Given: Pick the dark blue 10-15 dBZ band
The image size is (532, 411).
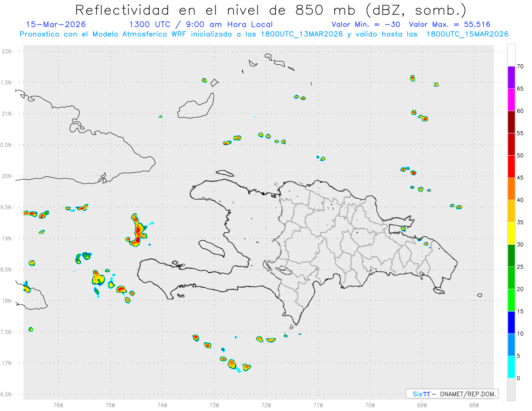Looking at the screenshot, I should (x=511, y=322).
